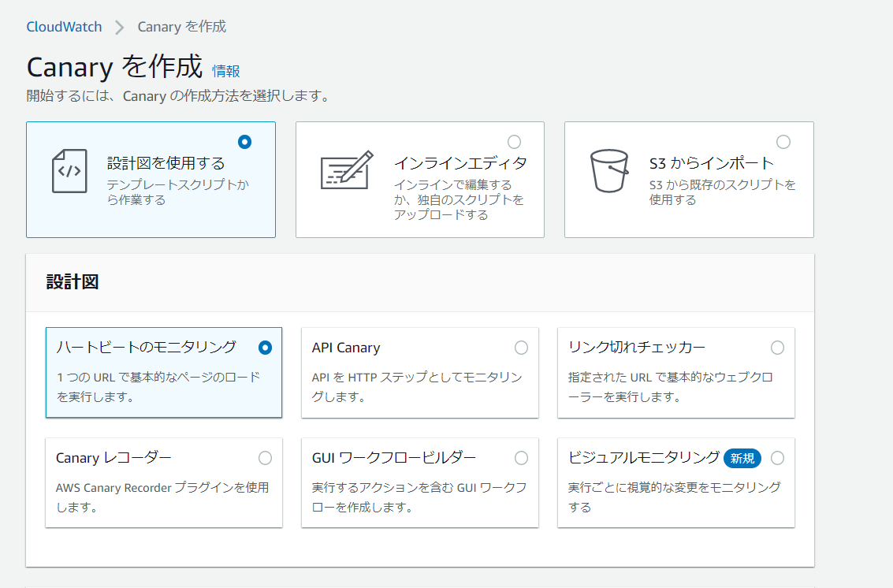Select the インラインエディタ radio button
893x588 pixels.
514,142
